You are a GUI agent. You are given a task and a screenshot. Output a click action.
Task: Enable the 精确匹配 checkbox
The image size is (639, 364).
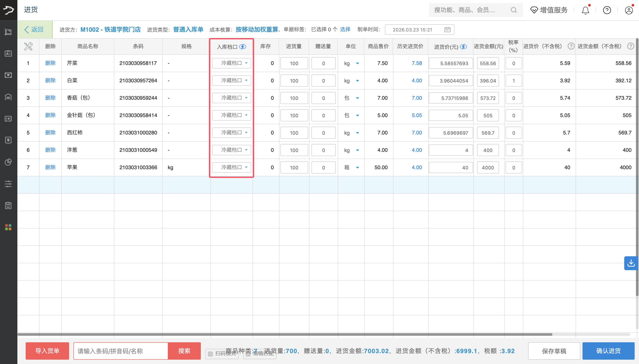point(248,354)
